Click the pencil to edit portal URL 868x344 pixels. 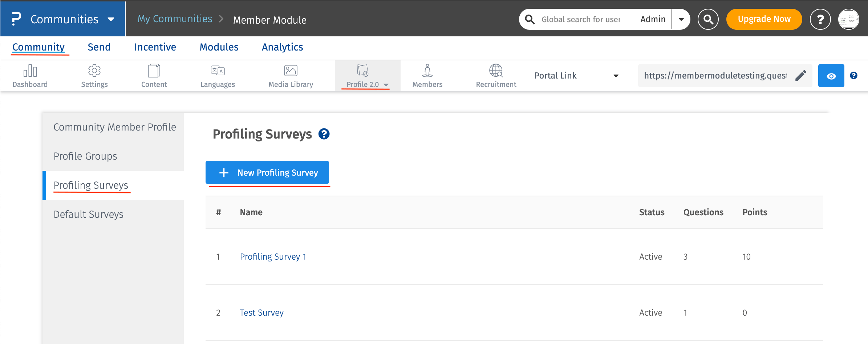[801, 75]
